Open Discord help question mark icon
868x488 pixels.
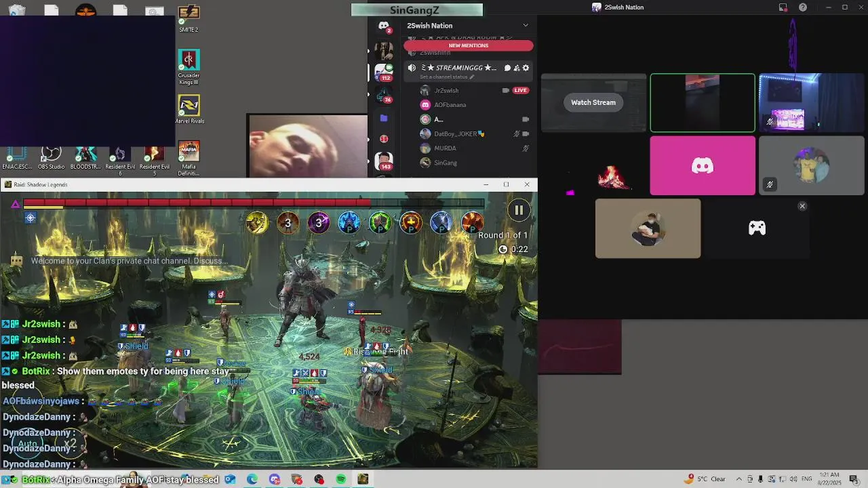[x=803, y=7]
